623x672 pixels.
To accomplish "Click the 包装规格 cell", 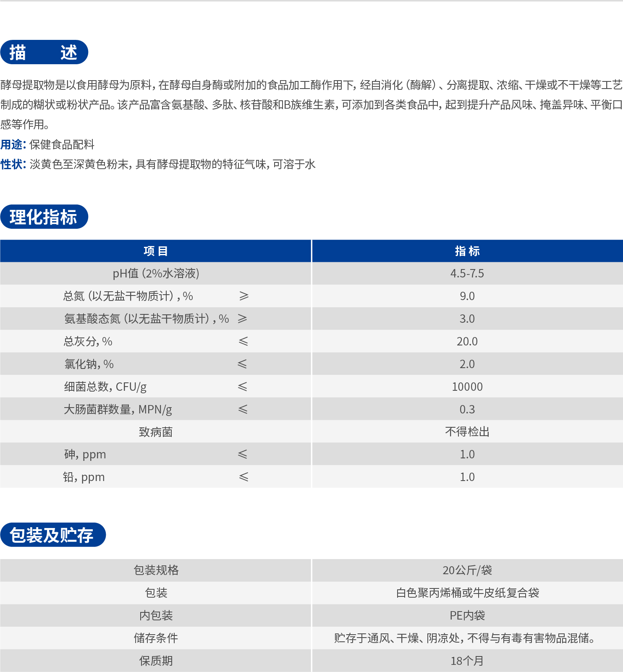I will pyautogui.click(x=155, y=570).
